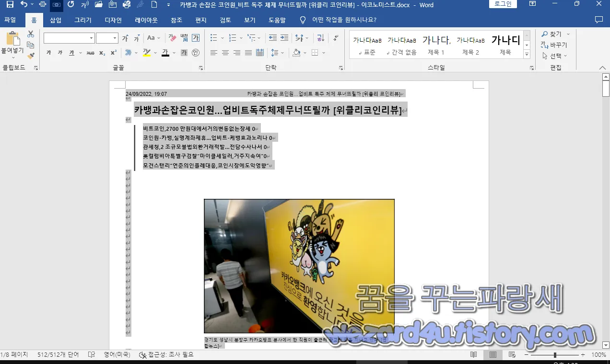Image resolution: width=610 pixels, height=364 pixels.
Task: Open the font size dropdown
Action: point(115,38)
